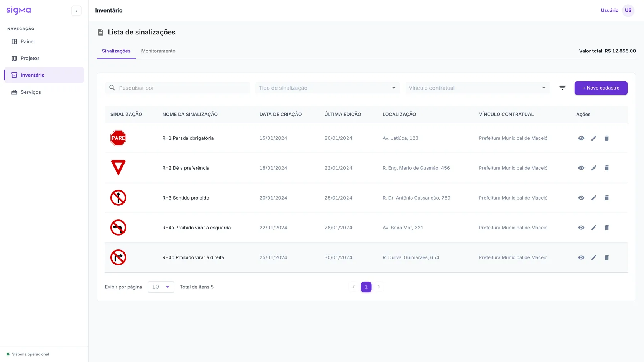
Task: Edit the R-4b Proibido virar à direita row
Action: 594,258
